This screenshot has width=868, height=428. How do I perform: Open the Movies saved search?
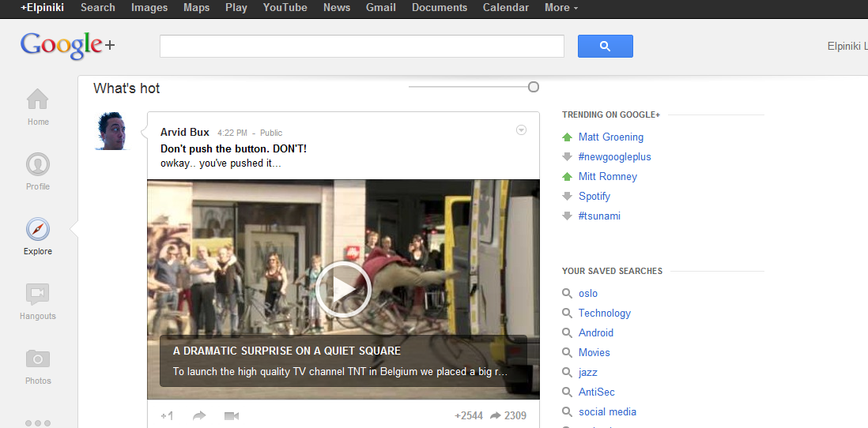tap(594, 353)
